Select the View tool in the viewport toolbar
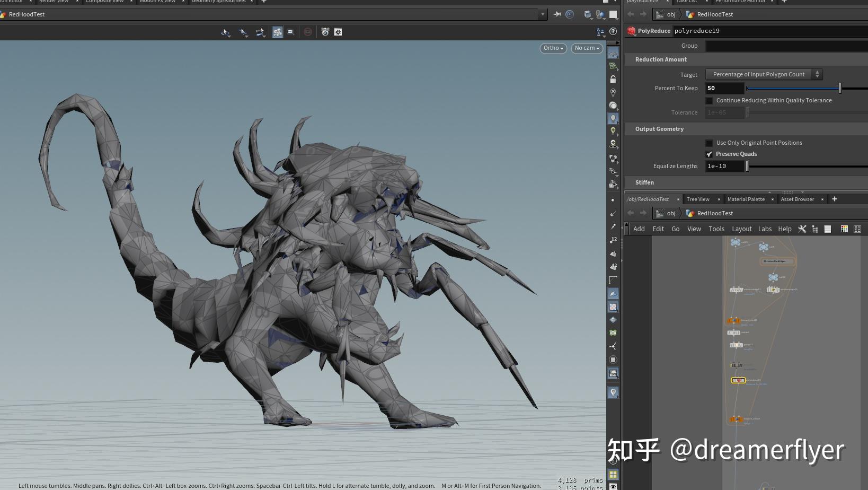Viewport: 868px width, 490px height. pyautogui.click(x=225, y=32)
